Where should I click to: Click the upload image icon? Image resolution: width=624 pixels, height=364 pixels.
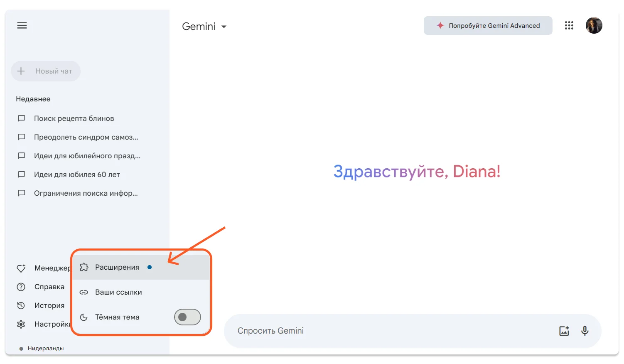(x=564, y=331)
